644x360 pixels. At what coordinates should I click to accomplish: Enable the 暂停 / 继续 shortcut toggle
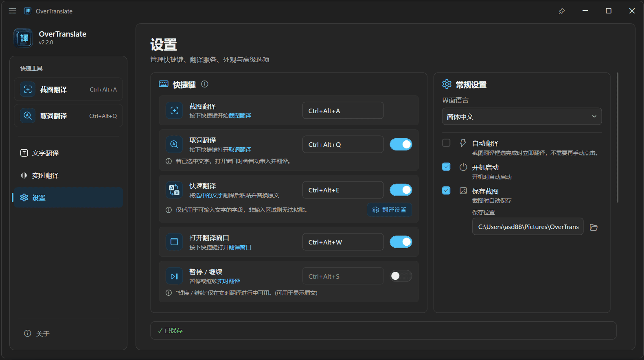(401, 276)
